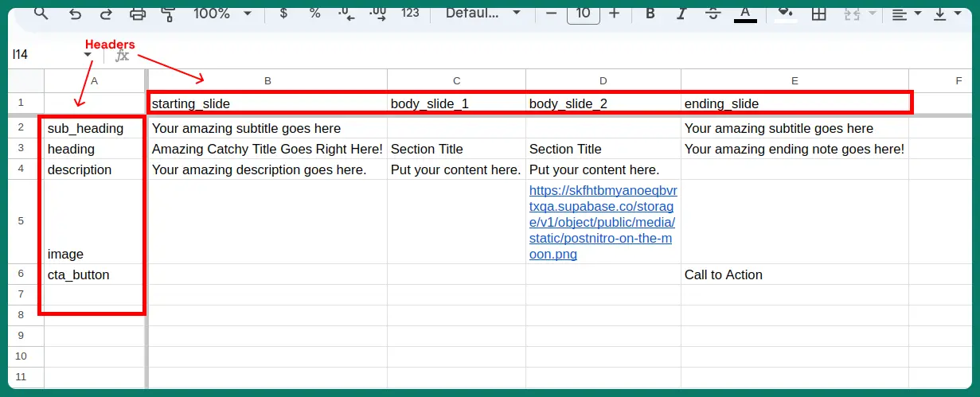Open vertical align dropdown

948,13
